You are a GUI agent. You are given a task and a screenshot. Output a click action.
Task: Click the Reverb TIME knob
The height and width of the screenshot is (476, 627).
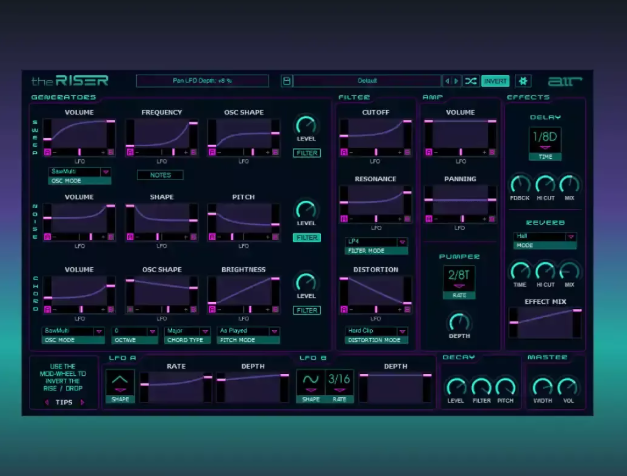[520, 272]
